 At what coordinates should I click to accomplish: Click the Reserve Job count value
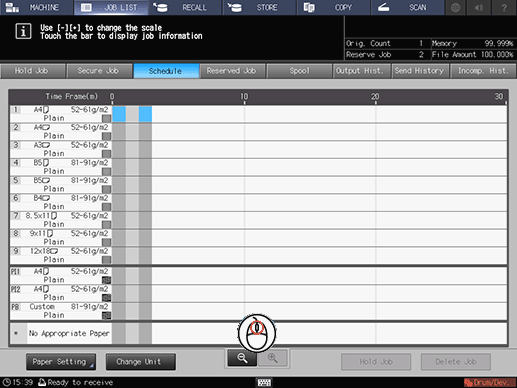[x=421, y=55]
